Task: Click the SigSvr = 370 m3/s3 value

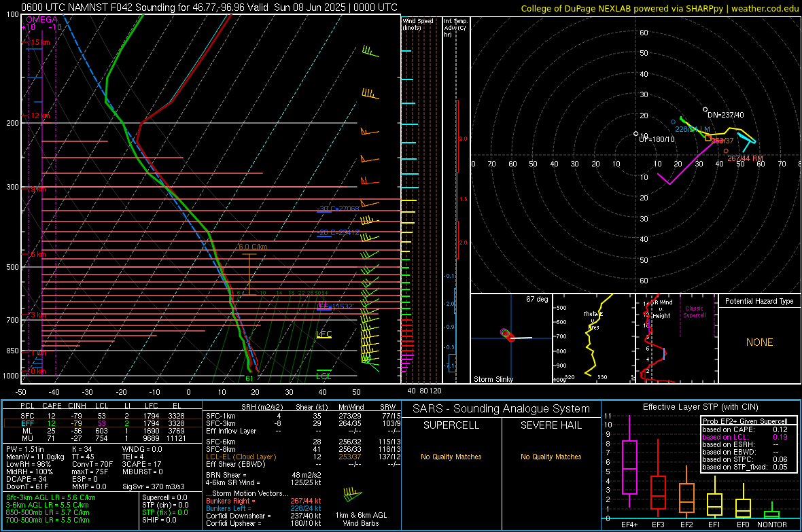Action: point(154,486)
